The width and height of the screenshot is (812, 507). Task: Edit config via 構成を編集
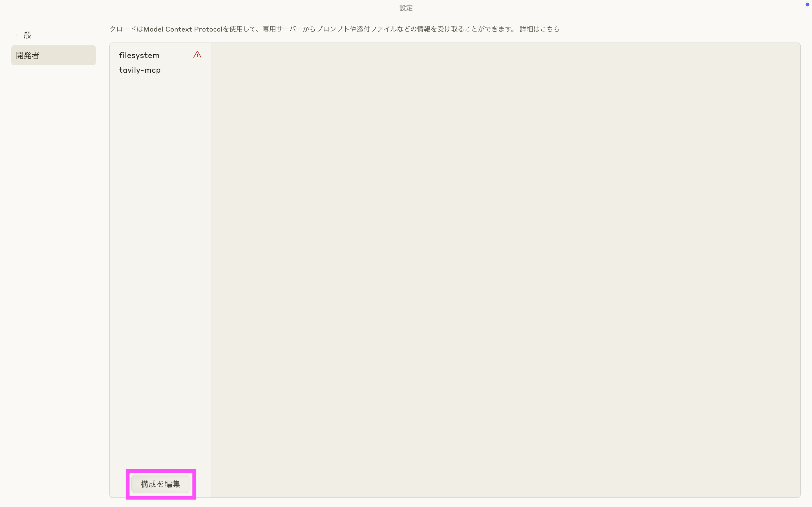pyautogui.click(x=160, y=484)
